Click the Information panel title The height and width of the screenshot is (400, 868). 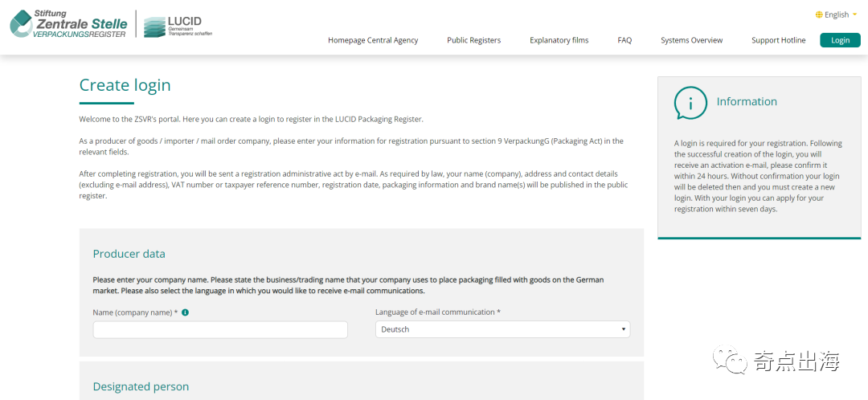[747, 101]
